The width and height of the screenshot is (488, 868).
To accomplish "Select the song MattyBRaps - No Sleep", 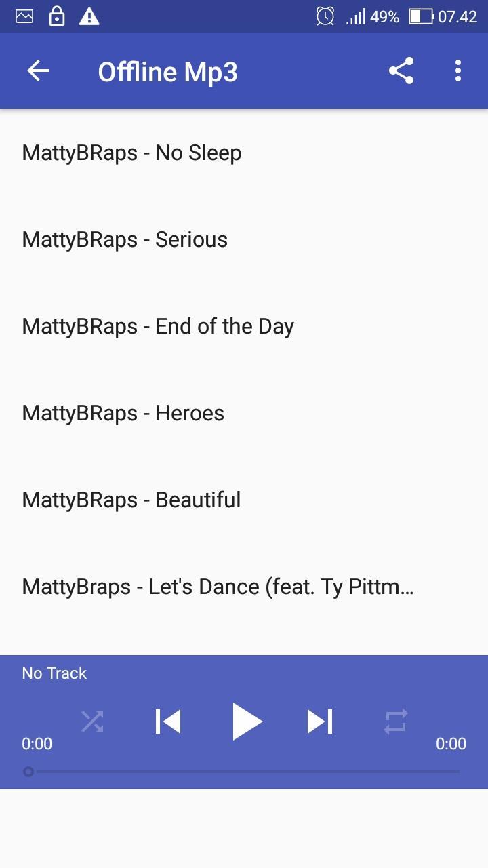I will 244,153.
